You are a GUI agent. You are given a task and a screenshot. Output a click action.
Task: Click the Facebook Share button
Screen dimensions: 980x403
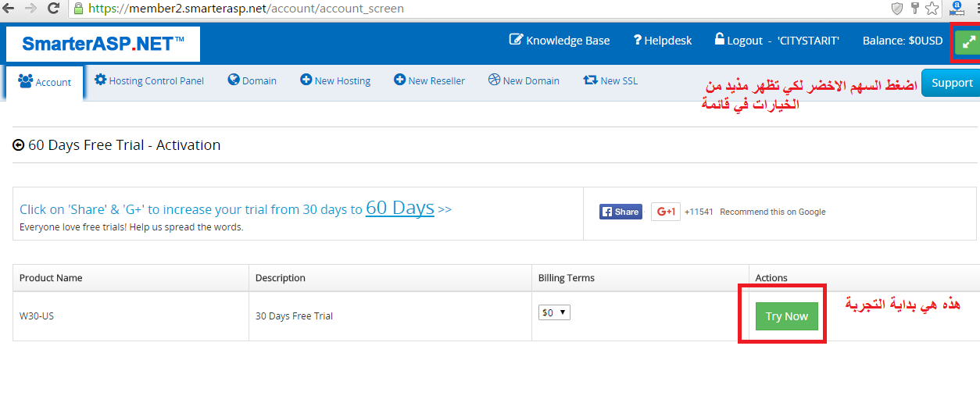point(620,212)
